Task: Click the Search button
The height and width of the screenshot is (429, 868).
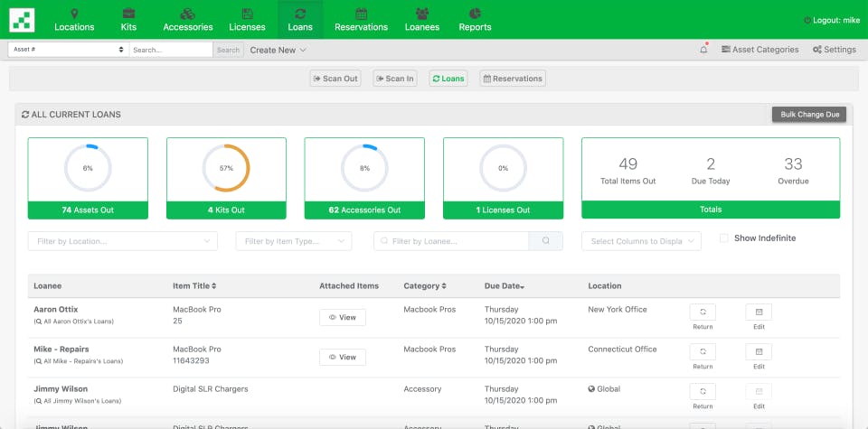Action: point(228,50)
